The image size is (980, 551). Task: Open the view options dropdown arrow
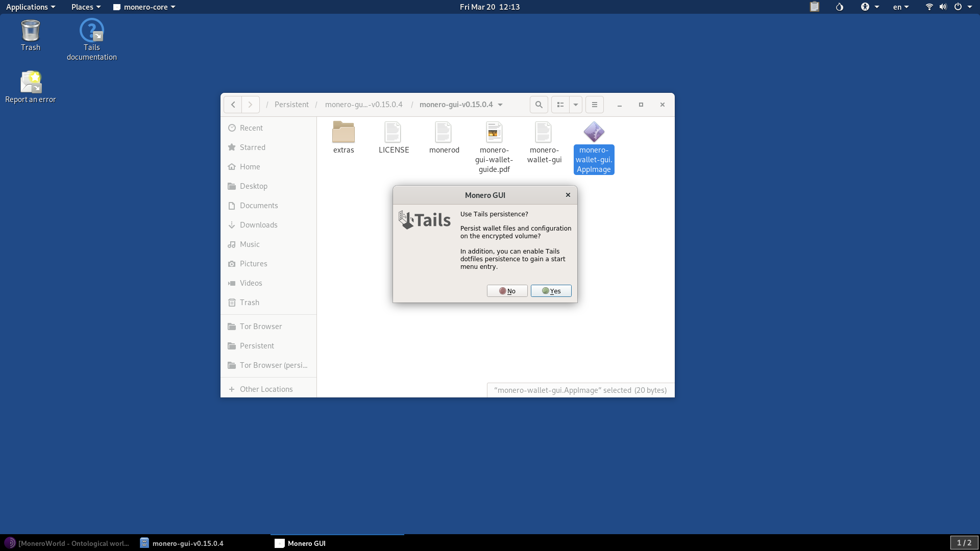click(575, 104)
